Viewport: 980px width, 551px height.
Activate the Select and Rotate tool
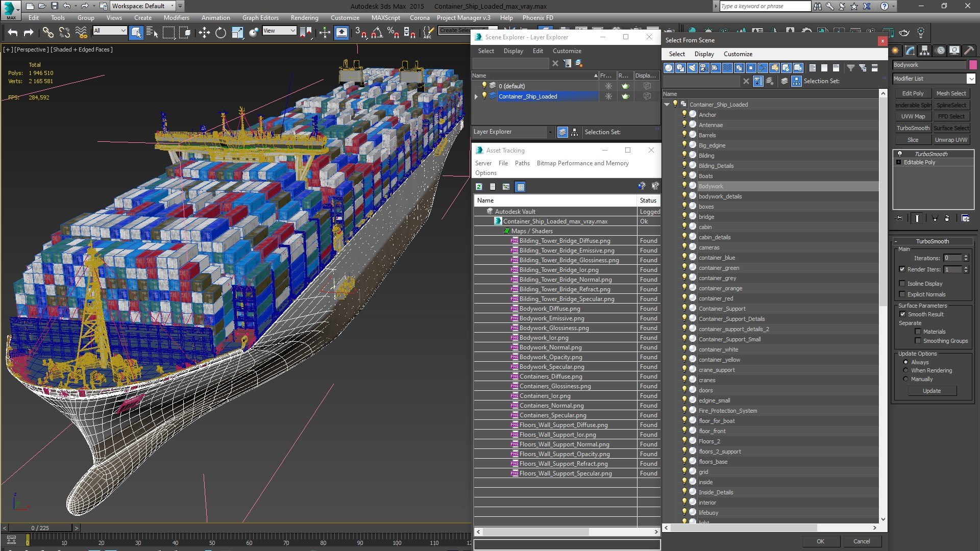click(220, 33)
